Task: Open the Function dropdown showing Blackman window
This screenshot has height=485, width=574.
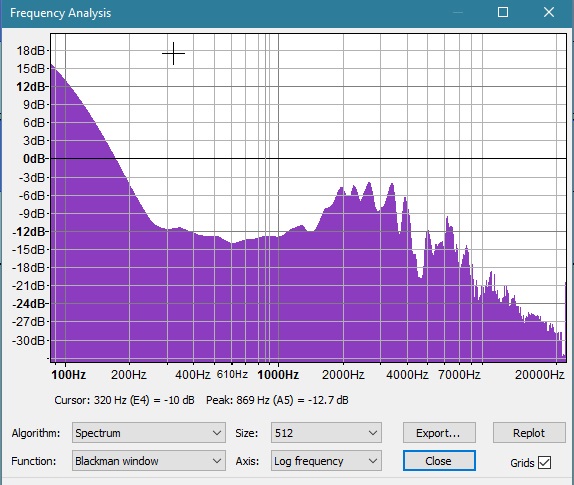Action: (149, 460)
